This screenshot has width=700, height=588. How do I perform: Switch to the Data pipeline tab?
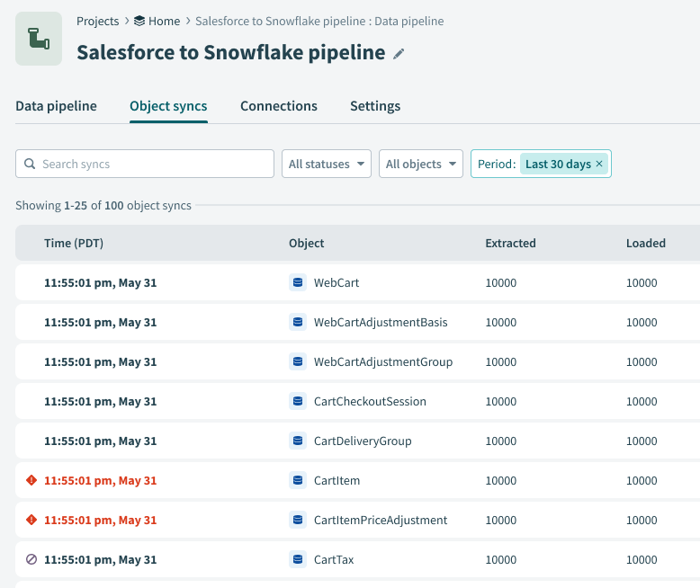56,106
